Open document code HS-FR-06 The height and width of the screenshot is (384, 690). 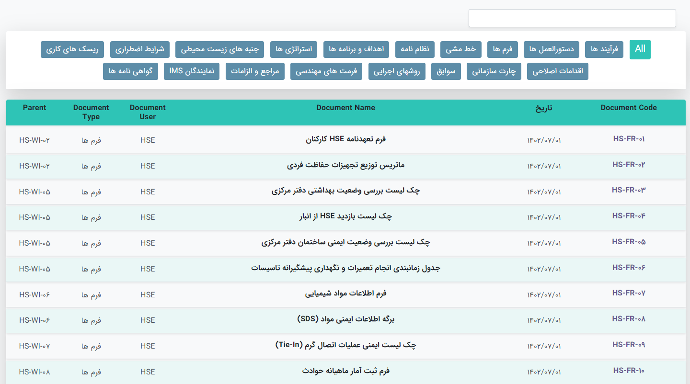[629, 268]
